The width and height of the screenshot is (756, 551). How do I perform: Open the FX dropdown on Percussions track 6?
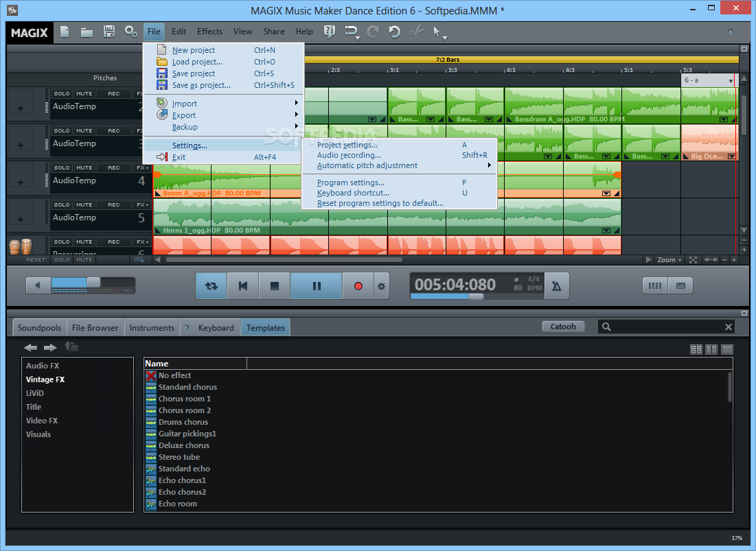pyautogui.click(x=142, y=242)
